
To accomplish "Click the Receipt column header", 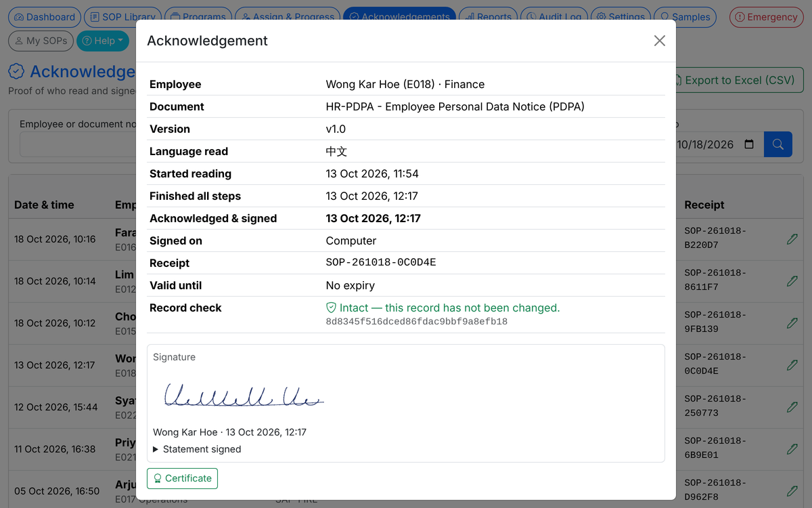I will pos(704,205).
